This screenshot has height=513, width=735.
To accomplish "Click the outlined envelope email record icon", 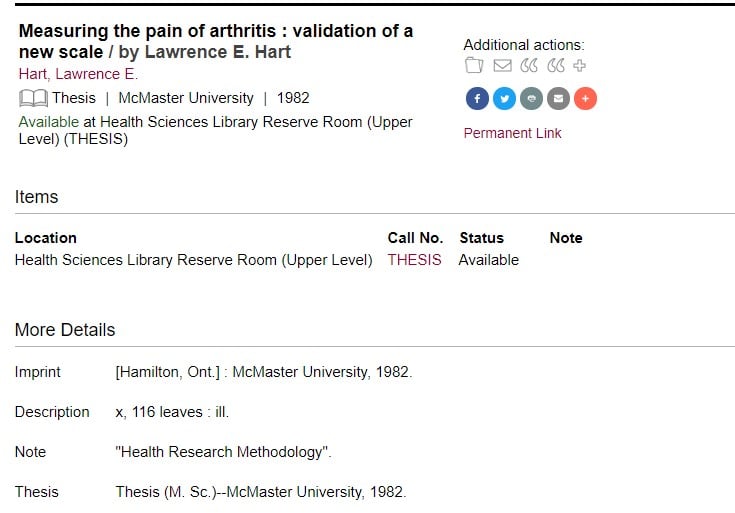I will click(502, 65).
